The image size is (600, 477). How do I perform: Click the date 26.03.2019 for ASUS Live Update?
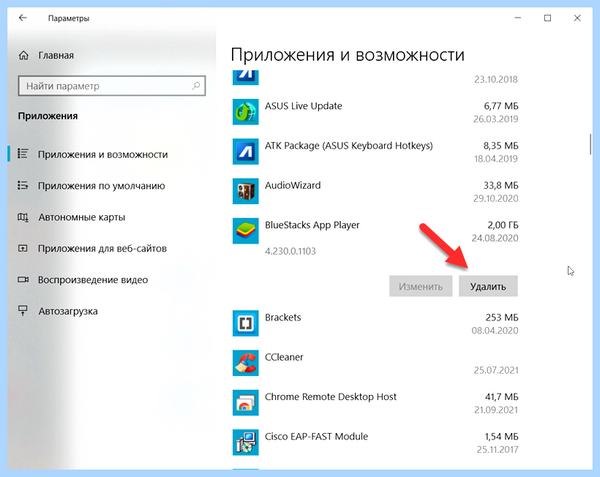(496, 119)
